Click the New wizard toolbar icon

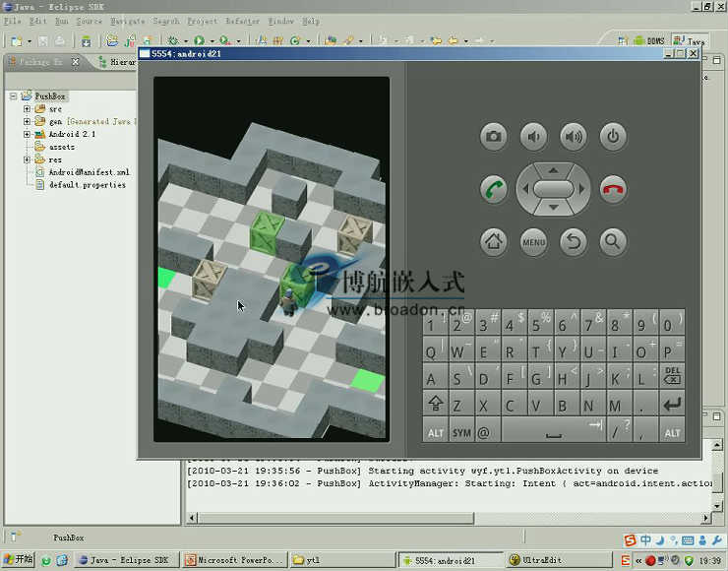click(x=17, y=41)
